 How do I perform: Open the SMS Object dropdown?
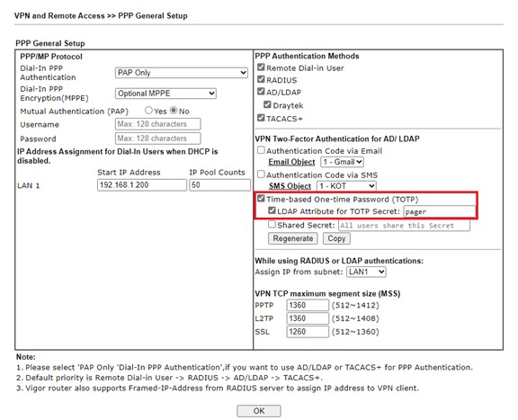tap(346, 186)
